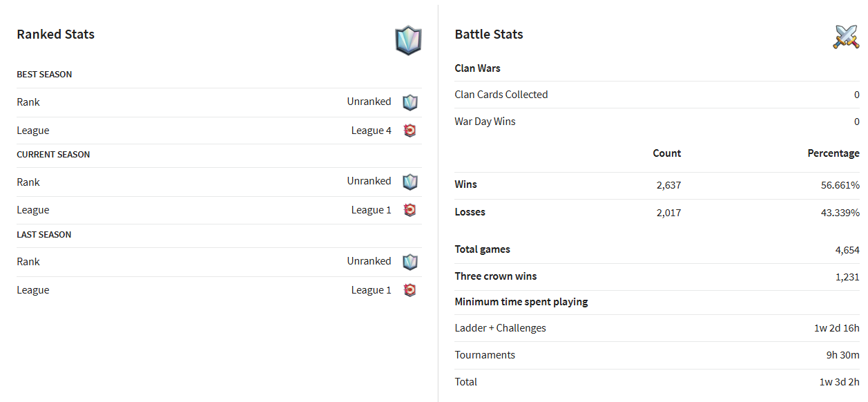
Task: Select the Battle Stats heading
Action: pyautogui.click(x=489, y=35)
